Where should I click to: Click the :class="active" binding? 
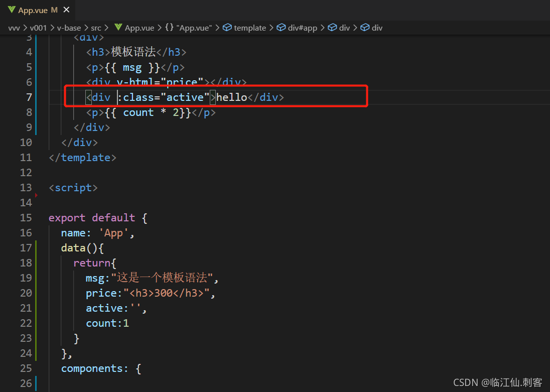(164, 97)
